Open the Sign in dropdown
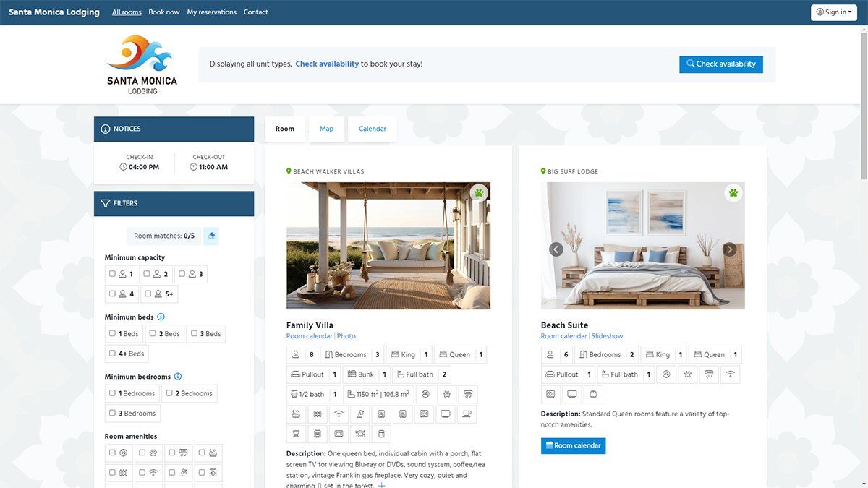 [834, 12]
